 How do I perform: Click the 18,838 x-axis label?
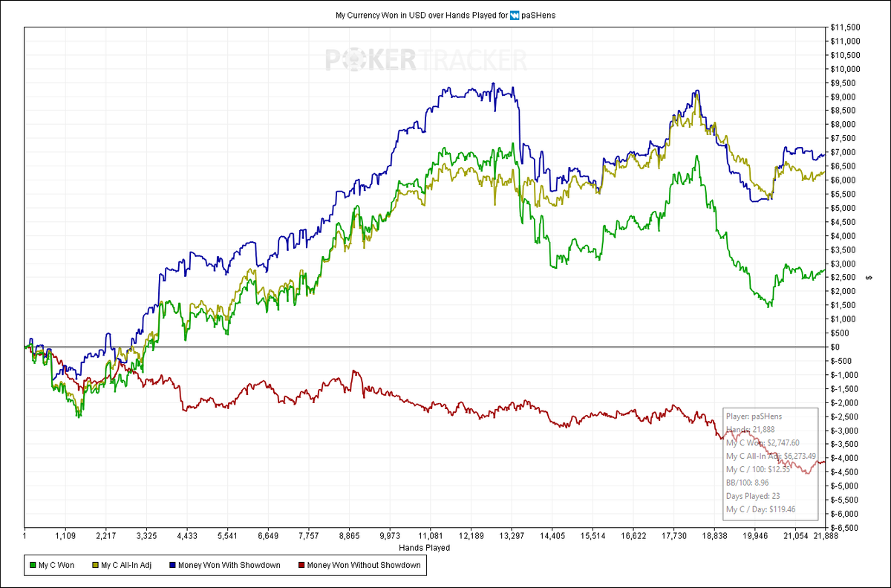(x=714, y=535)
